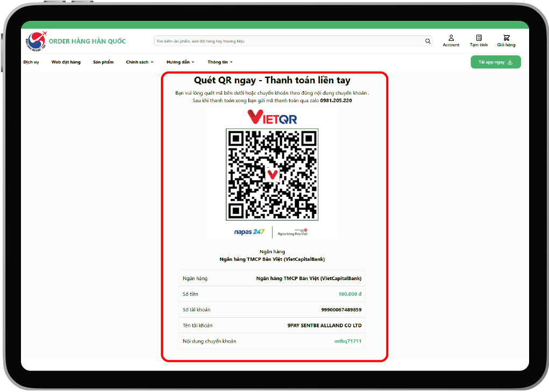Open the Web đặt hàng menu item
This screenshot has height=392, width=549.
[66, 62]
